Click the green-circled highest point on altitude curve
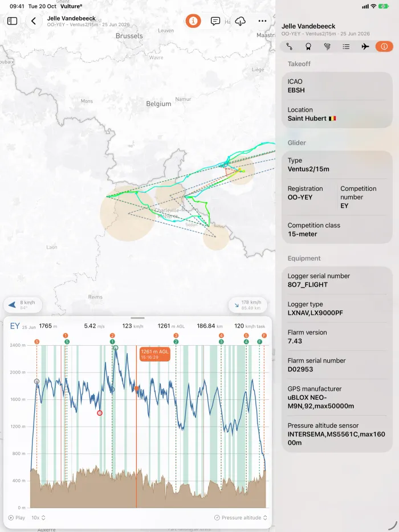This screenshot has width=399, height=532. [116, 348]
